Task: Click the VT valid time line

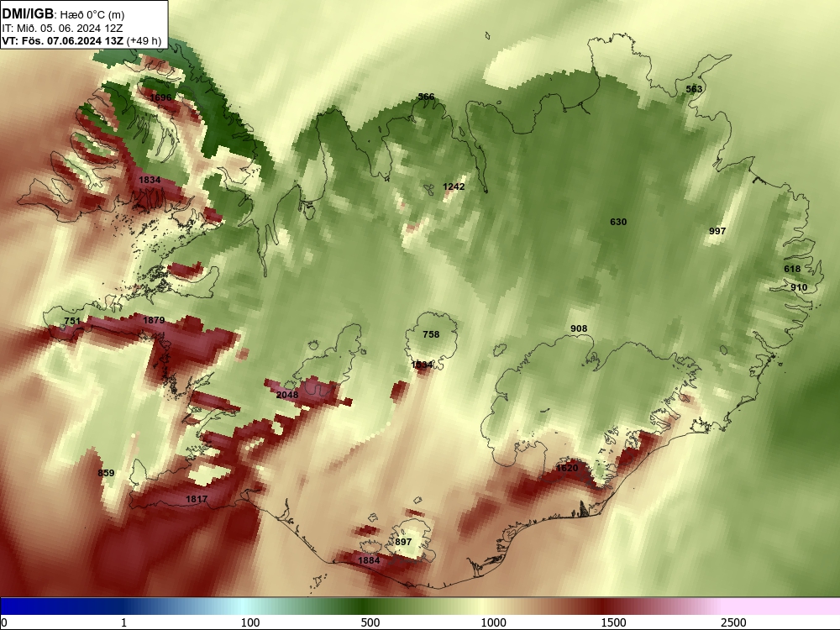Action: coord(81,40)
